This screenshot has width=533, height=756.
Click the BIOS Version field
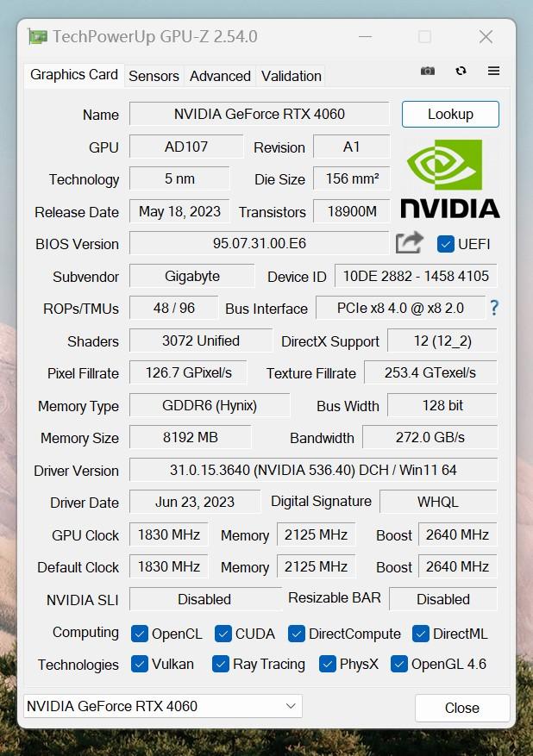(259, 244)
